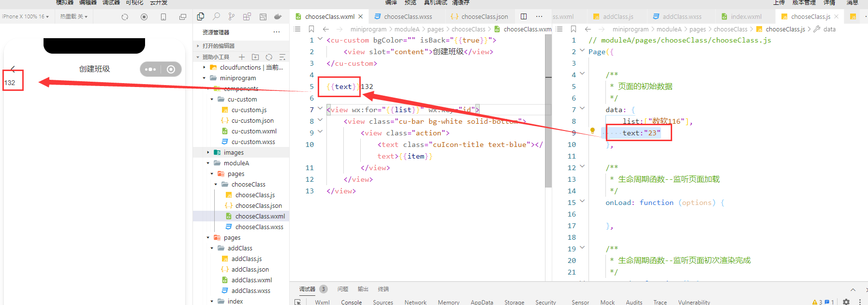The height and width of the screenshot is (305, 868).
Task: Click moduleA in js editor breadcrumb
Action: pos(669,29)
